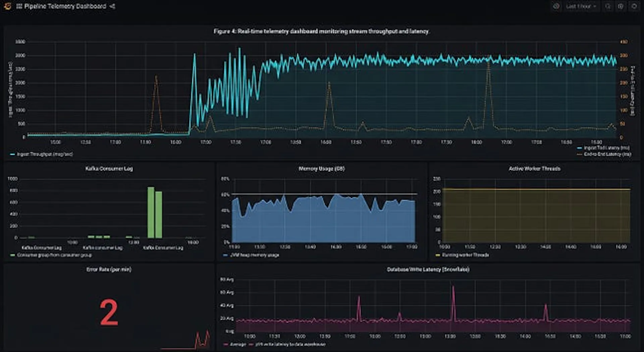Open the Active Worker Threads panel title menu
644x352 pixels.
point(535,169)
